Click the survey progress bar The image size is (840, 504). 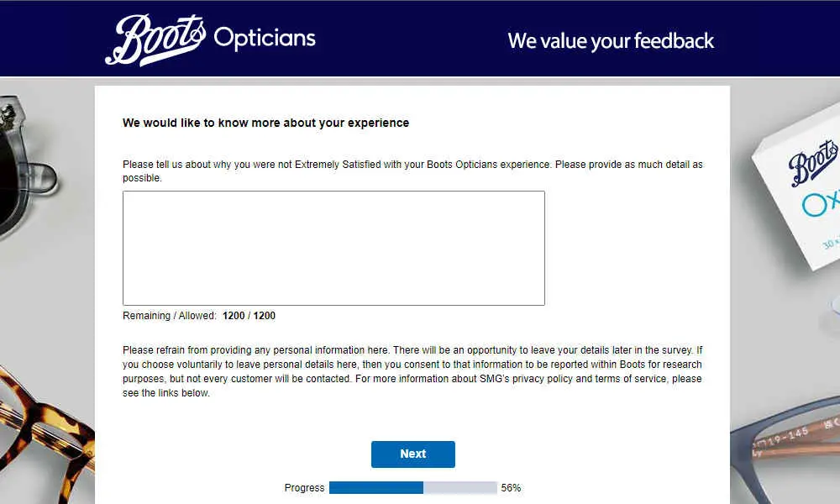coord(413,487)
